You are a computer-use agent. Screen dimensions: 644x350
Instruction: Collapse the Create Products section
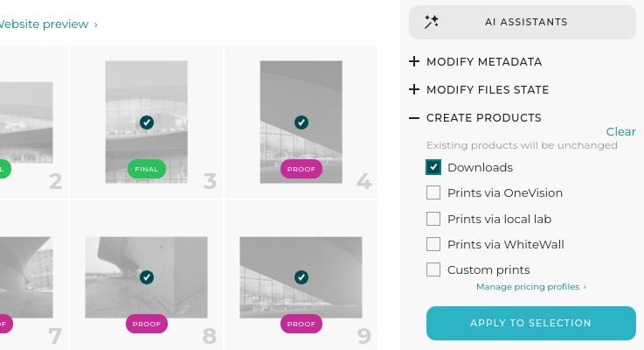[x=475, y=117]
